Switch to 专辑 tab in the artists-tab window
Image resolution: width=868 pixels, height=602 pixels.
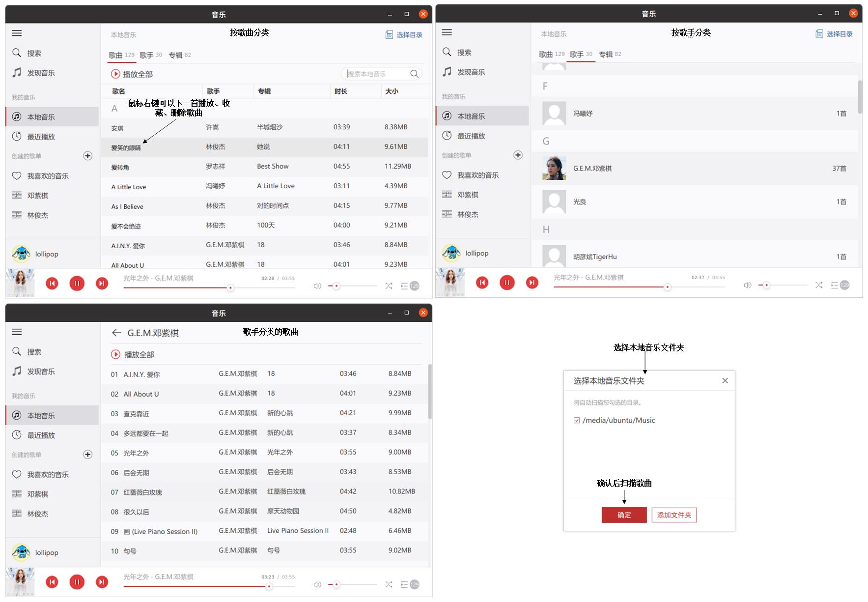[610, 54]
